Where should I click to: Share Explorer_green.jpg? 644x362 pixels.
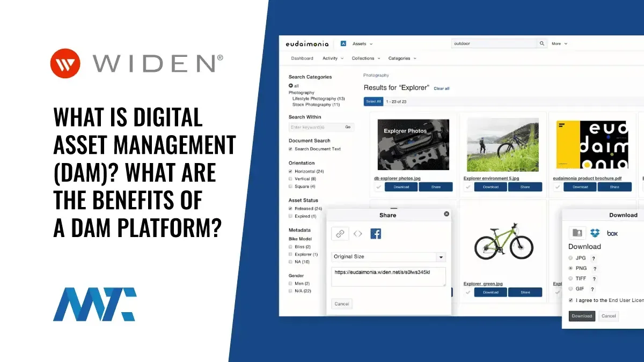(525, 293)
